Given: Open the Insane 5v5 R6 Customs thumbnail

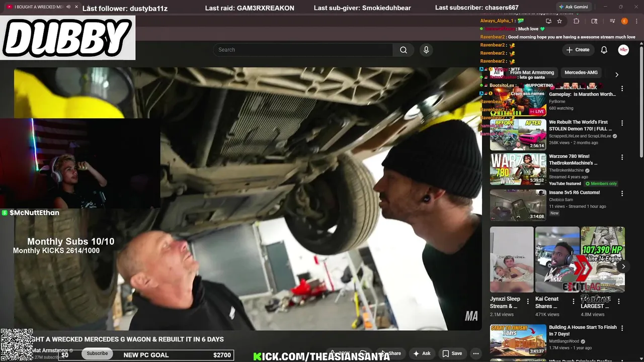Looking at the screenshot, I should point(518,205).
